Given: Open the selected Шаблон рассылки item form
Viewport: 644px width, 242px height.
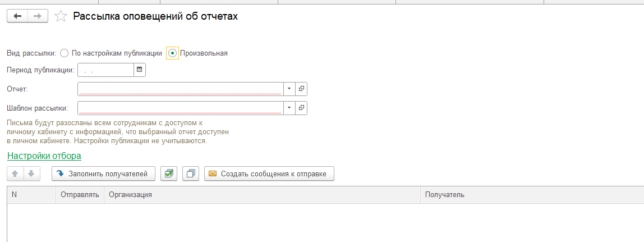Looking at the screenshot, I should coord(301,108).
